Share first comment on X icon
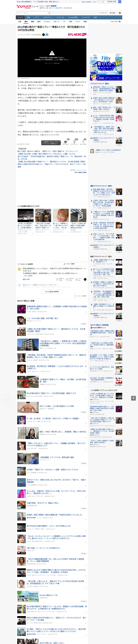 pyautogui.click(x=85, y=279)
